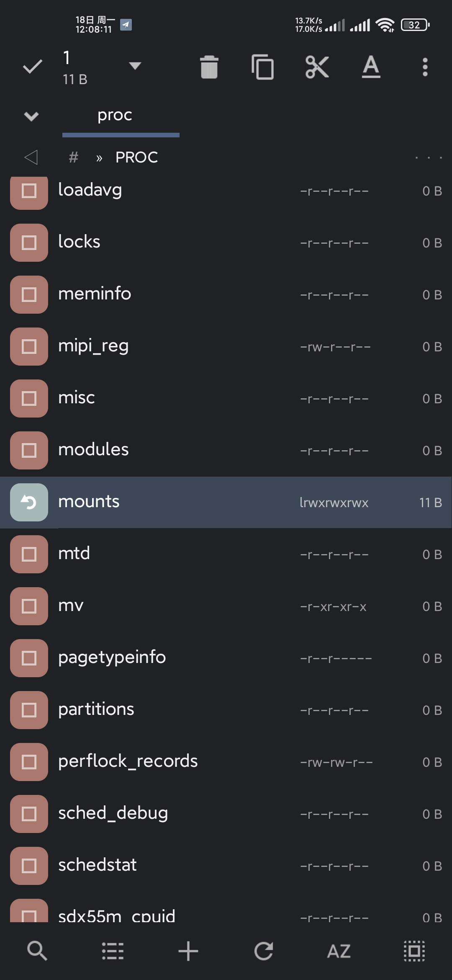This screenshot has height=980, width=452.
Task: Cut the selected file
Action: 317,67
